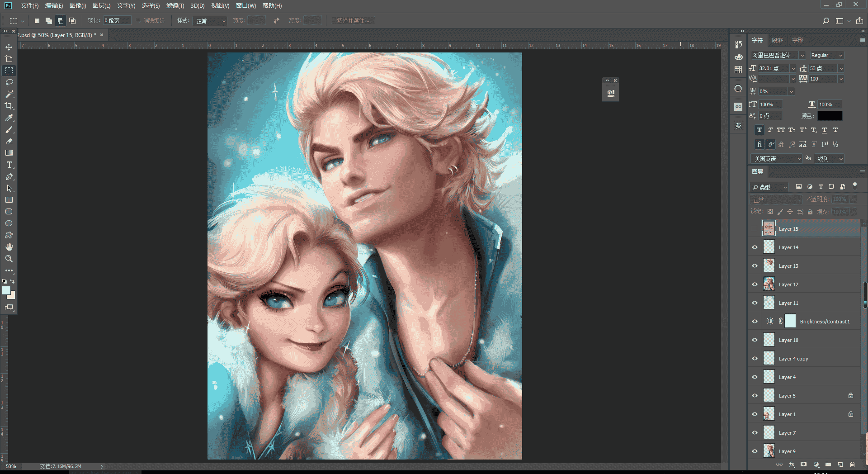Viewport: 868px width, 474px height.
Task: Select the Move tool
Action: click(9, 47)
